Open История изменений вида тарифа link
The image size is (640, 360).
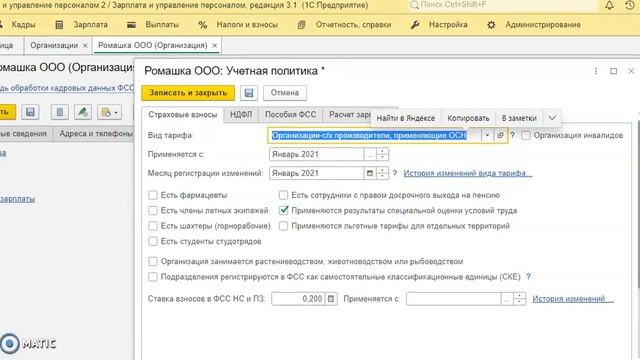tap(468, 173)
